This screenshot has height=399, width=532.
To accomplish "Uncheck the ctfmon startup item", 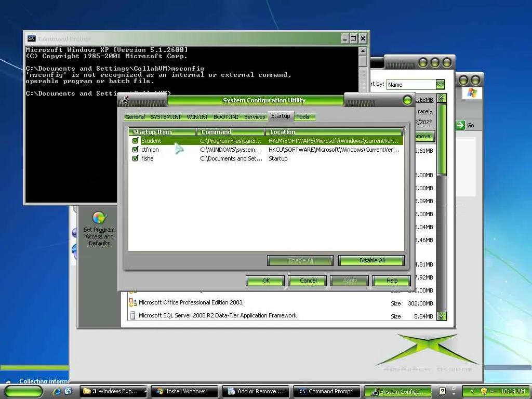I will click(x=136, y=149).
